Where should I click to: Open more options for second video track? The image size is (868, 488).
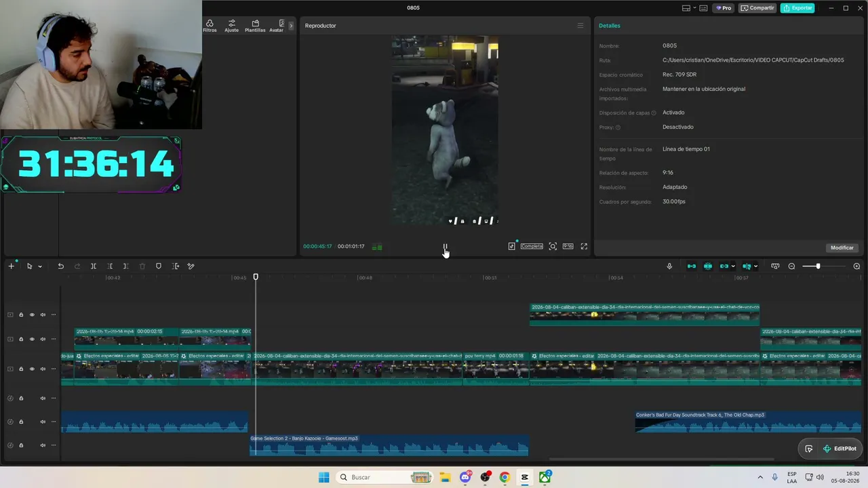click(54, 340)
